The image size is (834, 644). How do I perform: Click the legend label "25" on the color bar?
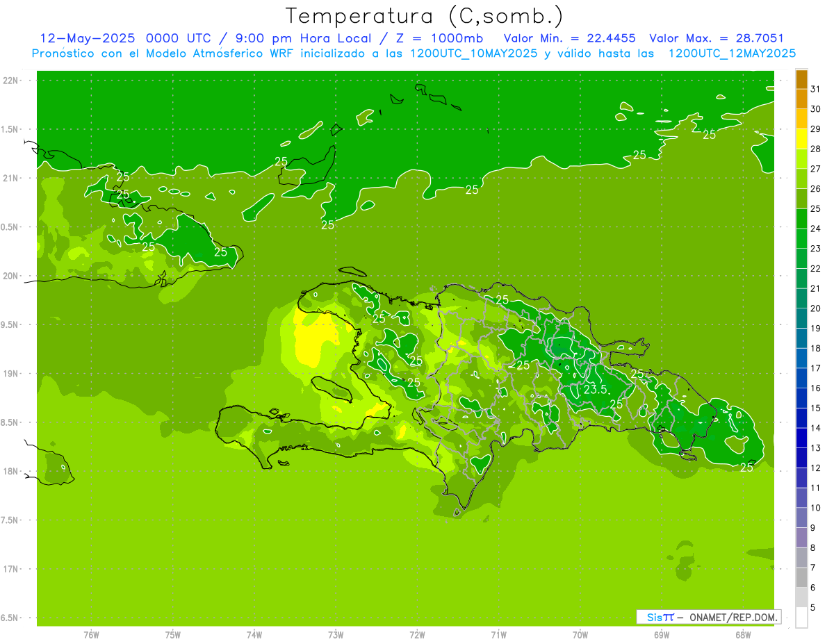816,208
